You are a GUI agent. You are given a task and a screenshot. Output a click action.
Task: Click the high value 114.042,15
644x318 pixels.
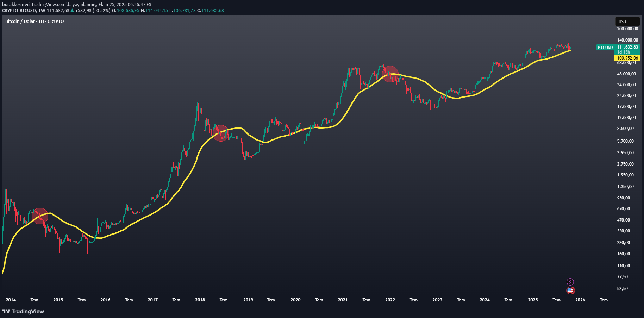coord(156,11)
